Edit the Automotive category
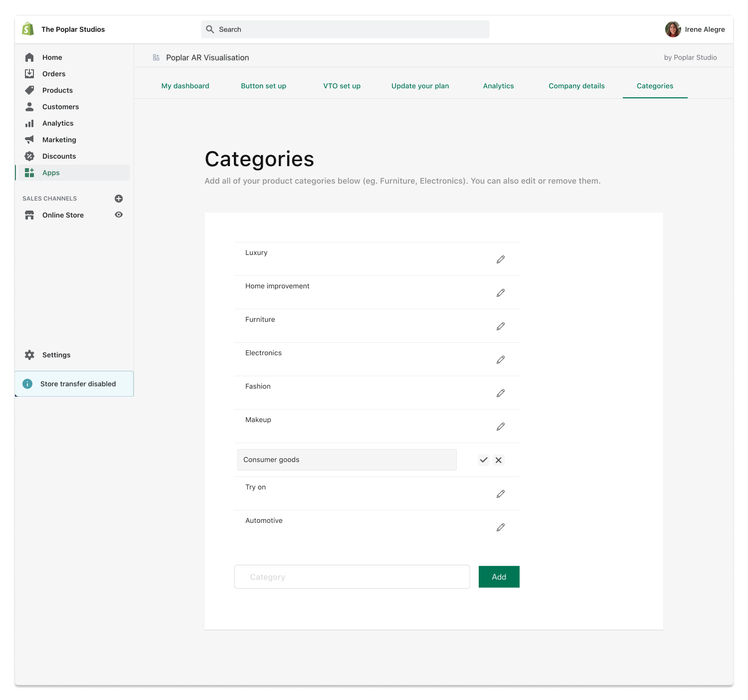The height and width of the screenshot is (700, 748). click(500, 527)
